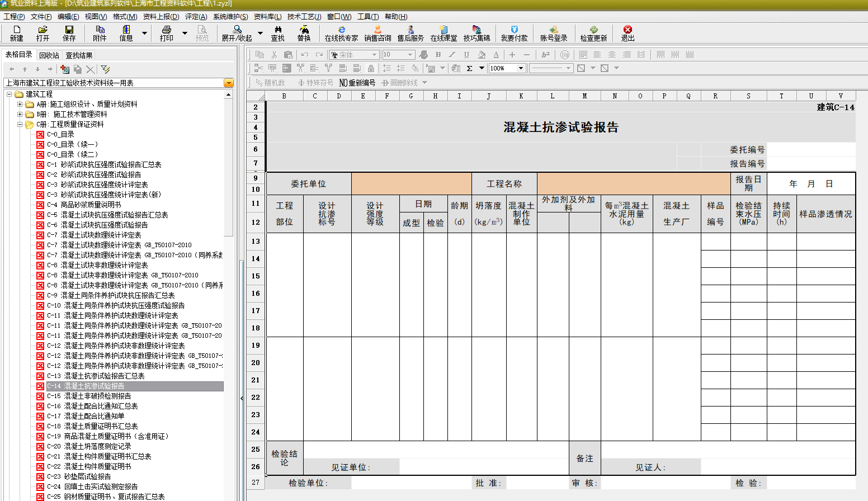
Task: Click 在线找专家 online expert icon
Action: pyautogui.click(x=341, y=34)
